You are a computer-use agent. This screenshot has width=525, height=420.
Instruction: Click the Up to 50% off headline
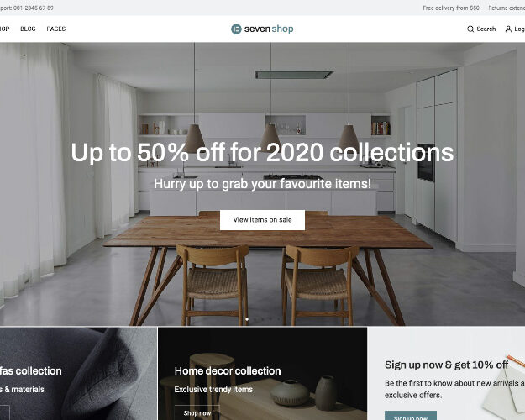coord(262,152)
